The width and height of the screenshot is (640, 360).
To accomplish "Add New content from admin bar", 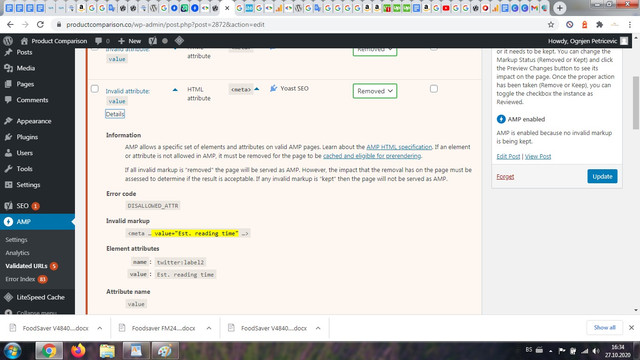I will point(129,41).
